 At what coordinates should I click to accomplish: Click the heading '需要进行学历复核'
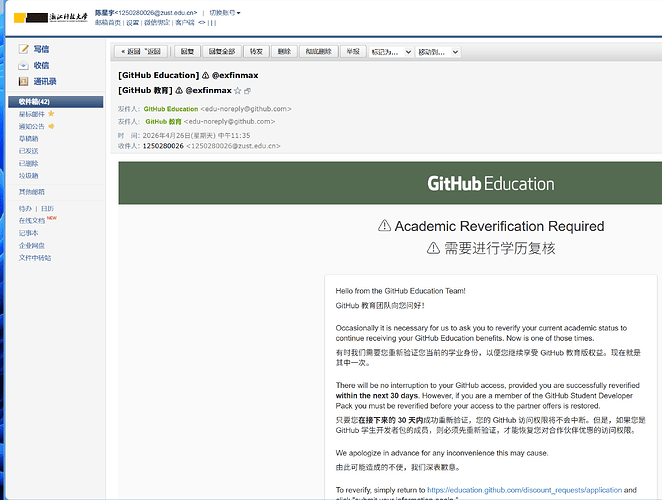(x=499, y=248)
